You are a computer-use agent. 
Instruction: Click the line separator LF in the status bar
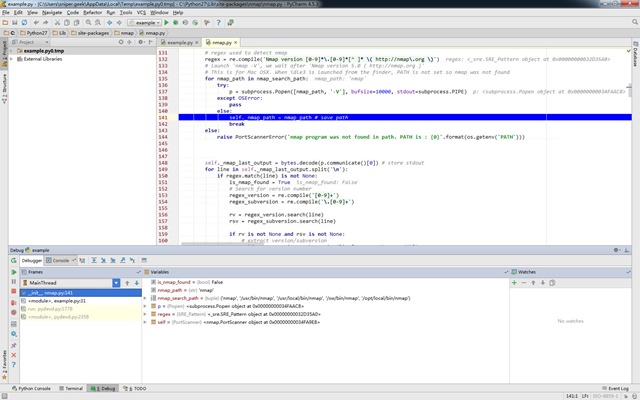[585, 396]
